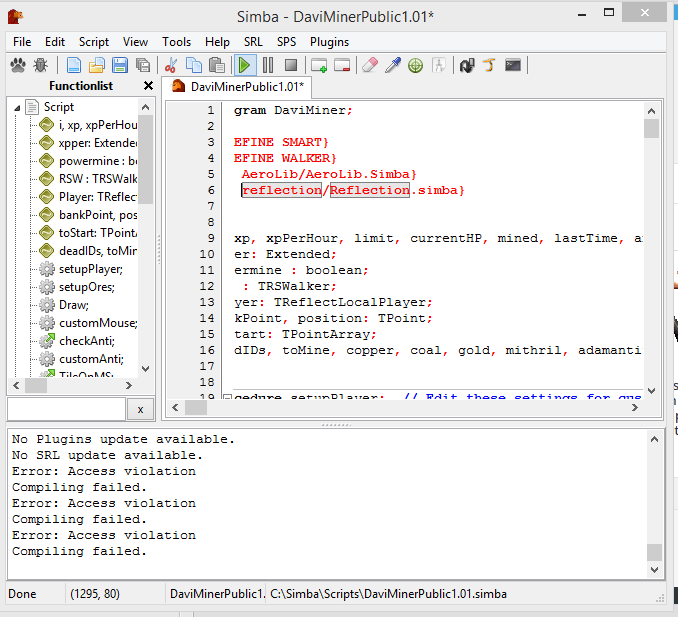Screen dimensions: 678x617
Task: Click the eraser Clear debug icon
Action: point(369,65)
